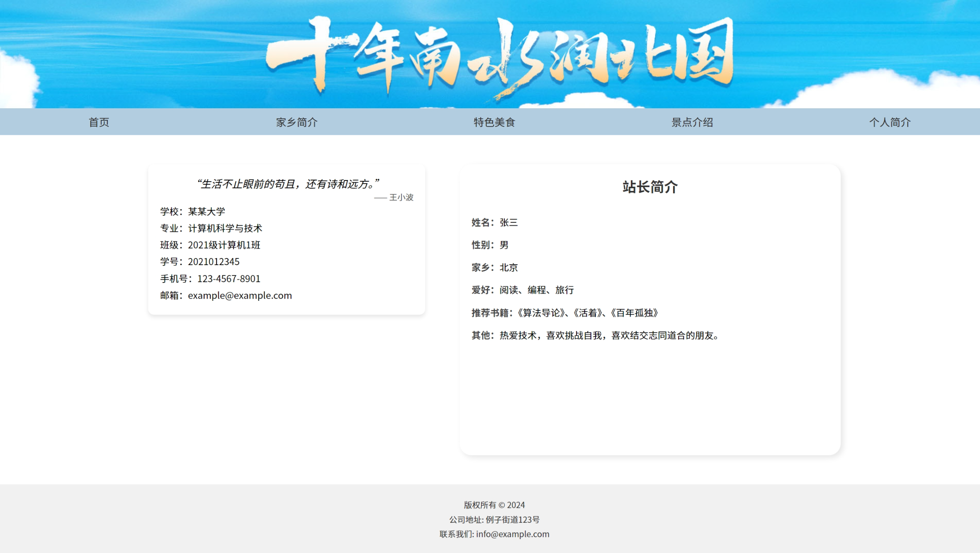Click the 王小波 attribution text

(x=401, y=197)
